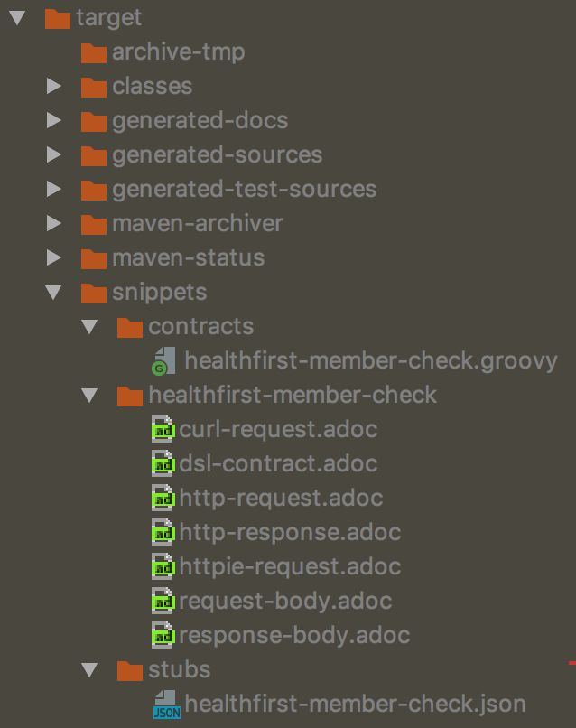Click the JSON file icon in stubs
Screen dimensions: 576x728
pyautogui.click(x=167, y=705)
